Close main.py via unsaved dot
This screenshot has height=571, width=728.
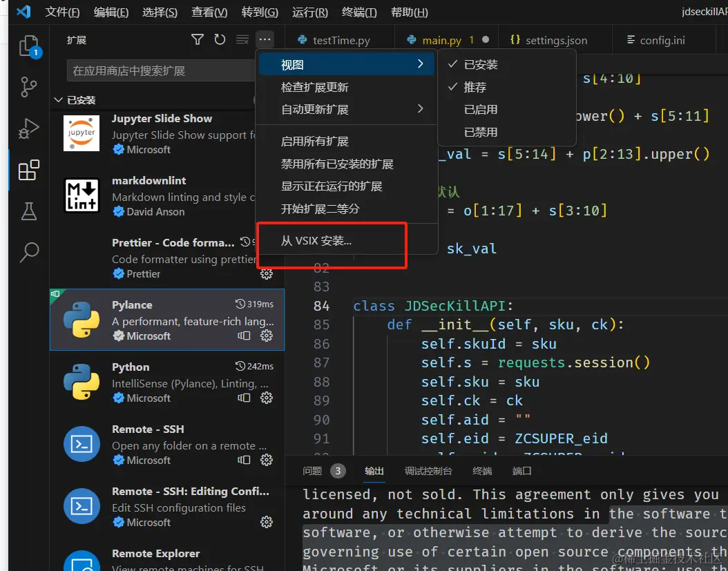485,39
